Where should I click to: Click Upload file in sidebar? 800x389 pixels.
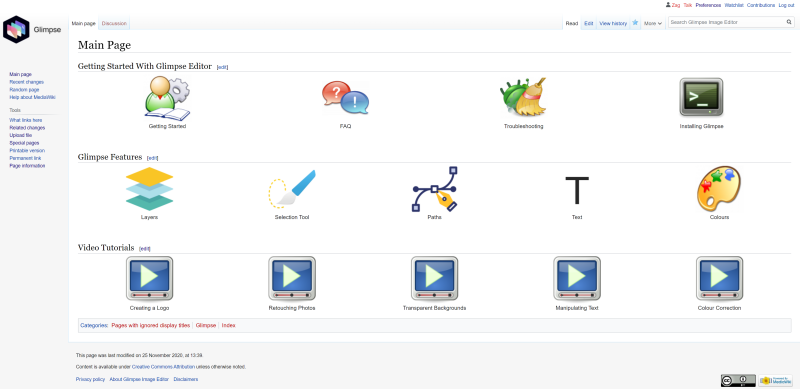tap(20, 136)
